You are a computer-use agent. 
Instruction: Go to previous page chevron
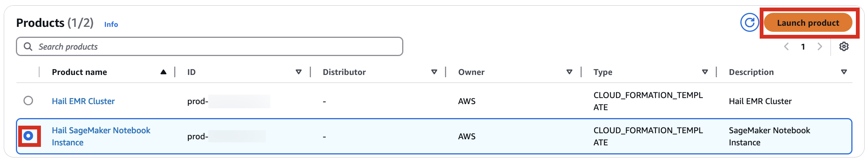[x=786, y=47]
